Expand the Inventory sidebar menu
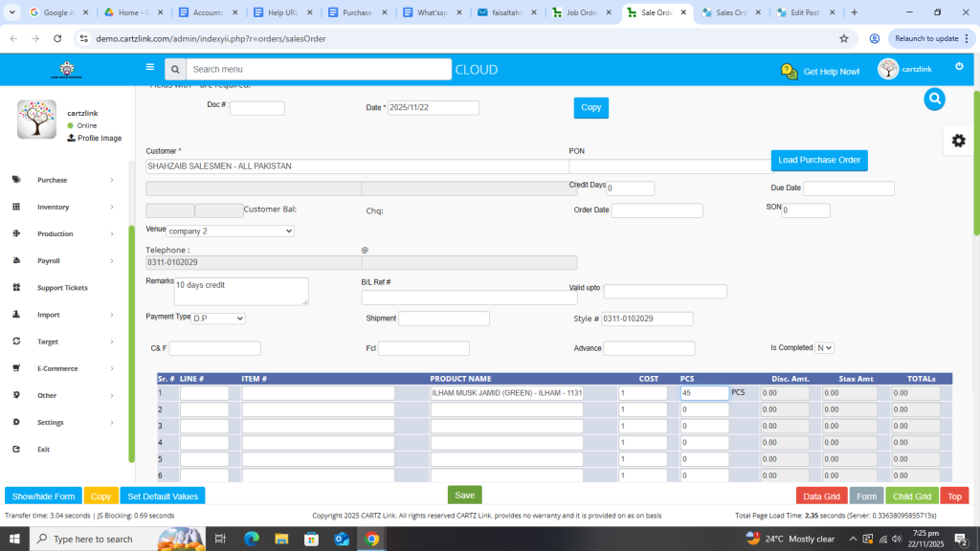Screen dimensions: 980x551 coord(63,207)
